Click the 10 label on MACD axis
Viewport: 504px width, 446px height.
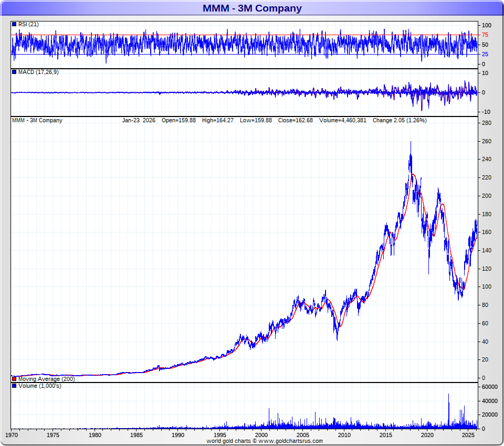click(485, 73)
